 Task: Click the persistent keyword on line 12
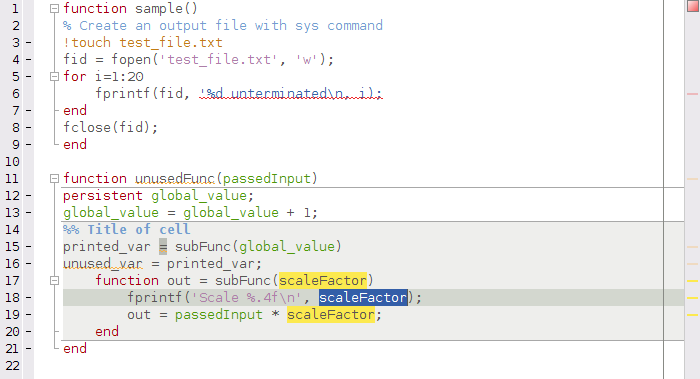pos(103,196)
